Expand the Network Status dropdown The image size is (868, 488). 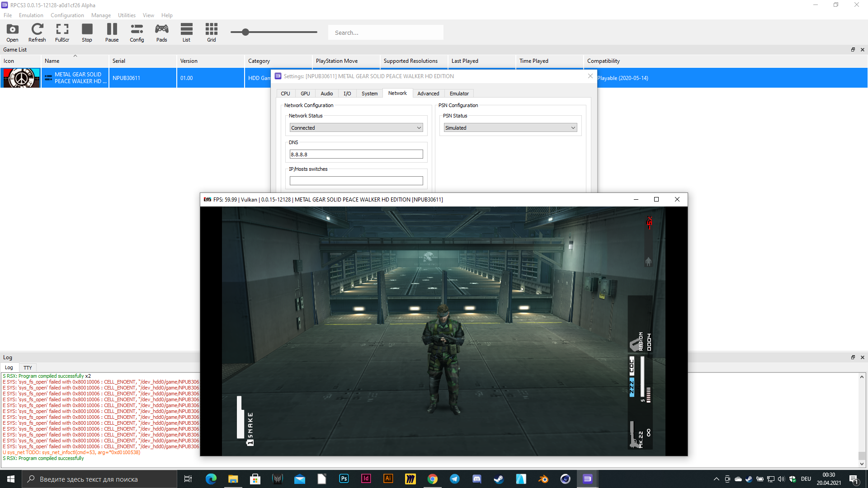356,128
